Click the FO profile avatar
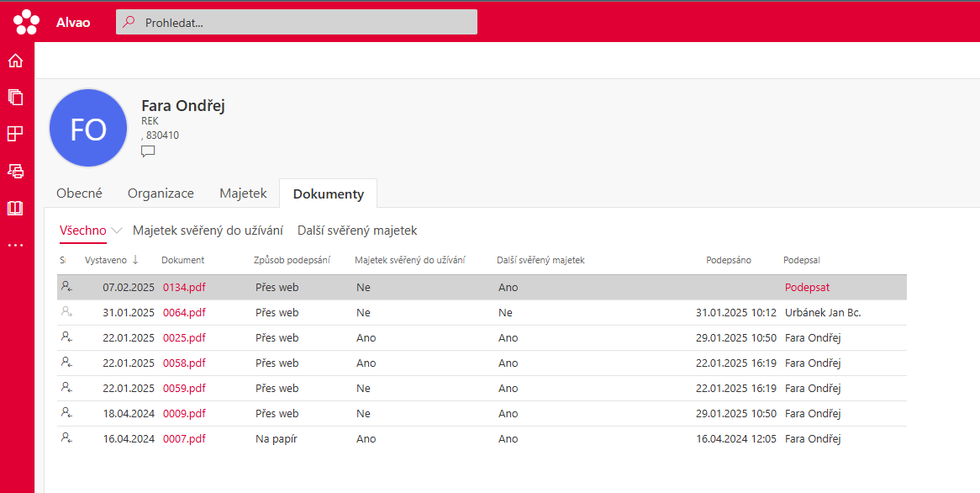Screen dimensions: 980x493 click(88, 128)
